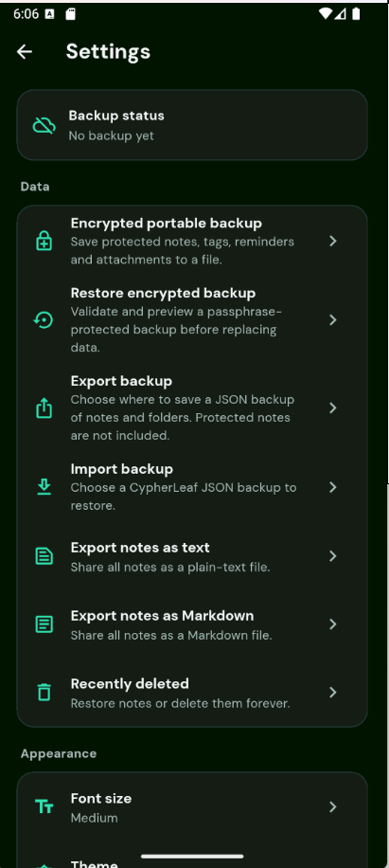Image resolution: width=389 pixels, height=868 pixels.
Task: Open the Export backup option
Action: [192, 408]
